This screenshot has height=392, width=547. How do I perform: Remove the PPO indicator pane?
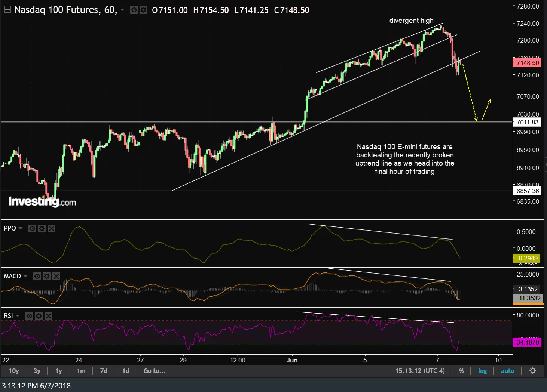pyautogui.click(x=51, y=228)
